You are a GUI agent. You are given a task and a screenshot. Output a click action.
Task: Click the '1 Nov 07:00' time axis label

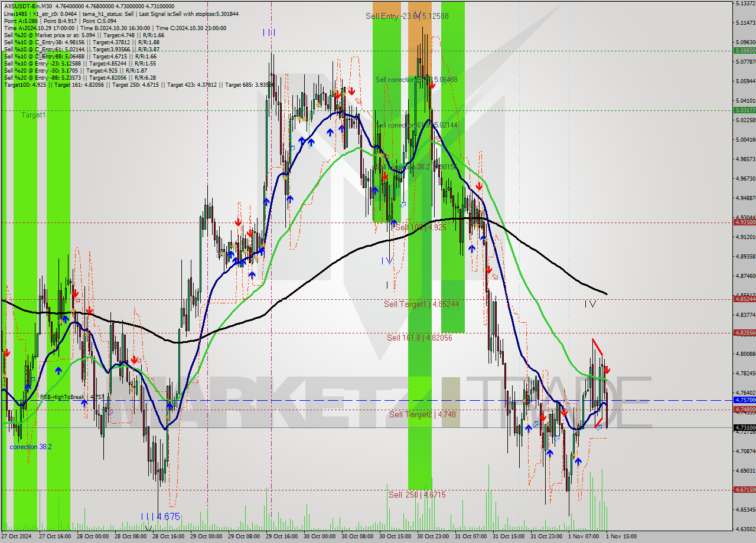pyautogui.click(x=583, y=537)
